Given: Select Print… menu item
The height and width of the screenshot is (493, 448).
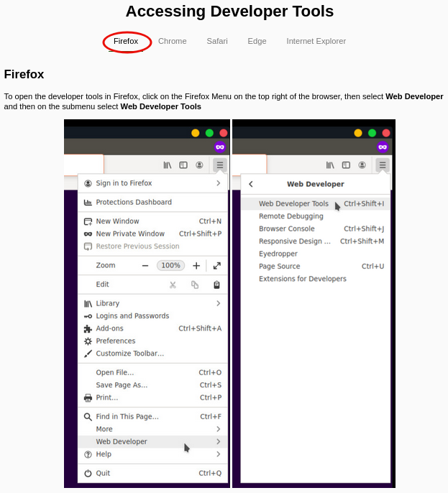Looking at the screenshot, I should [152, 397].
